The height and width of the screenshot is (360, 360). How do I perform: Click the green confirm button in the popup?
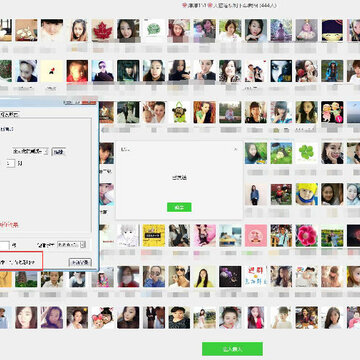[179, 207]
